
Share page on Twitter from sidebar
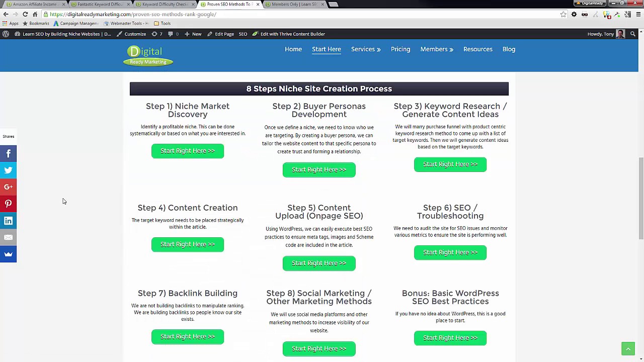tap(8, 170)
